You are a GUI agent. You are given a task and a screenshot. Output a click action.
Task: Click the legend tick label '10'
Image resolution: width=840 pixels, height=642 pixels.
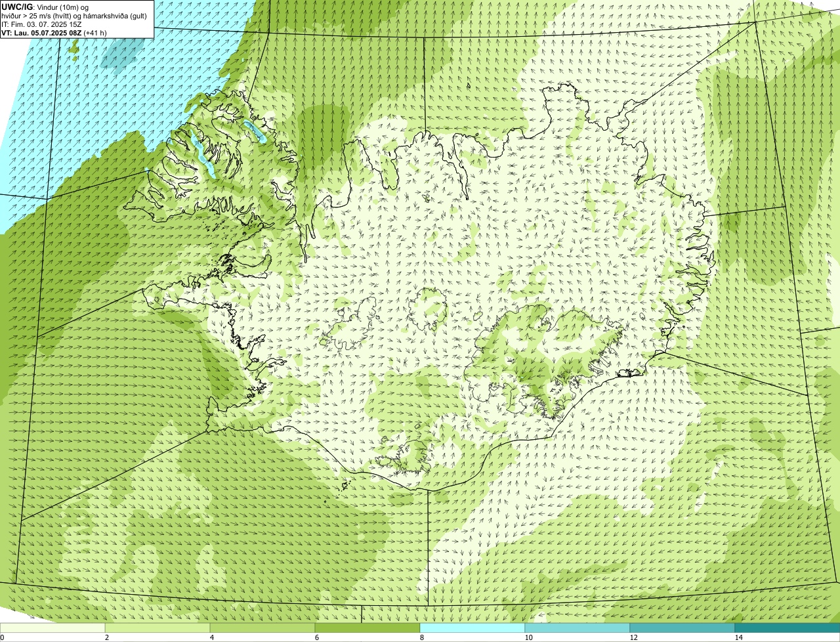[x=528, y=637]
